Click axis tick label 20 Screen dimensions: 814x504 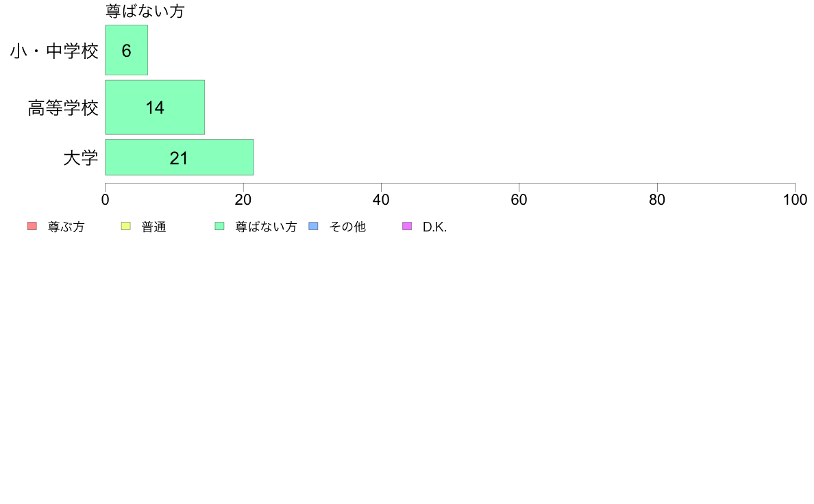point(243,200)
